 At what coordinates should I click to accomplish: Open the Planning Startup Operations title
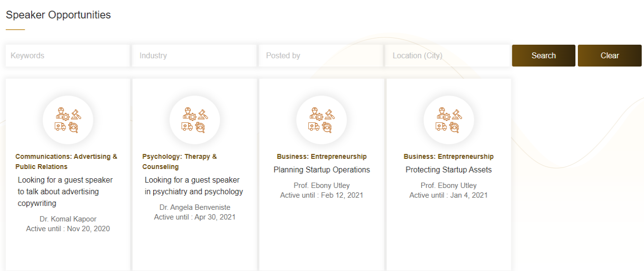(x=322, y=170)
